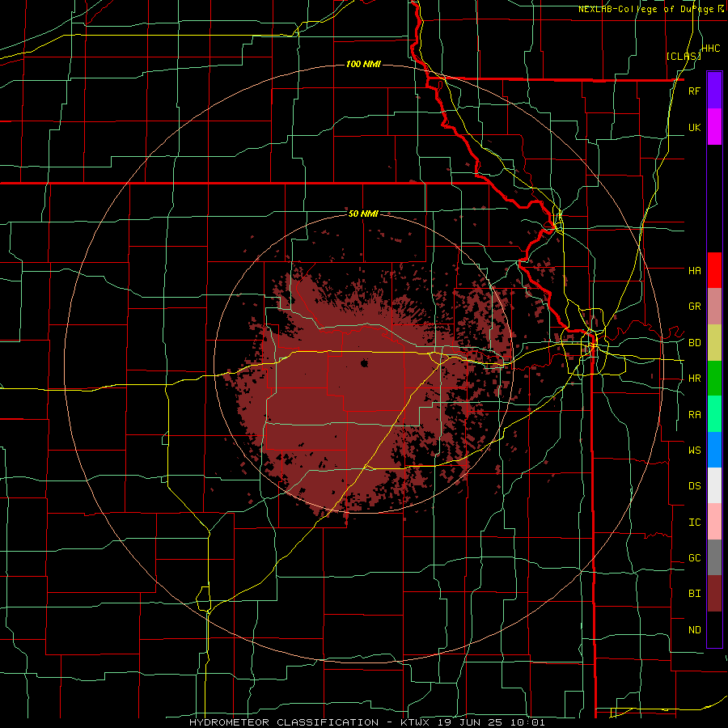Click the HA red legend swatch
728x728 pixels.
tap(714, 270)
